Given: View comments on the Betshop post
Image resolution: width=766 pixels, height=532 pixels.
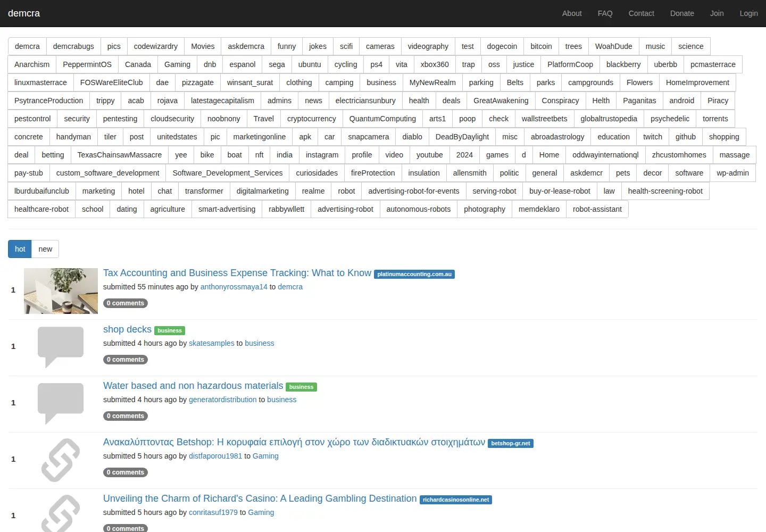Looking at the screenshot, I should 126,472.
